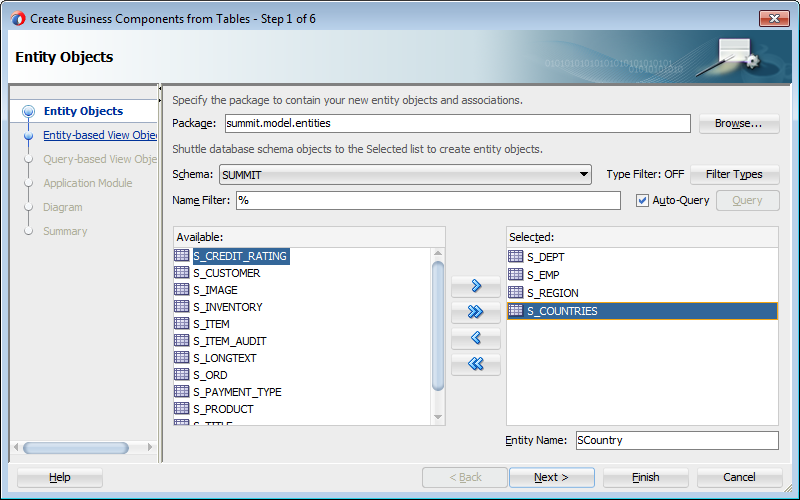Click the Entity Objects step bullet
This screenshot has width=800, height=500.
point(29,111)
